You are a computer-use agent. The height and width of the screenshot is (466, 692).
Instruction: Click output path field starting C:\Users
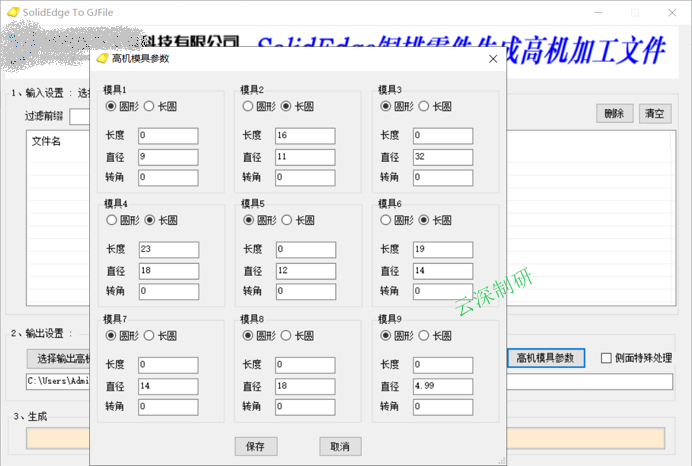coord(58,381)
